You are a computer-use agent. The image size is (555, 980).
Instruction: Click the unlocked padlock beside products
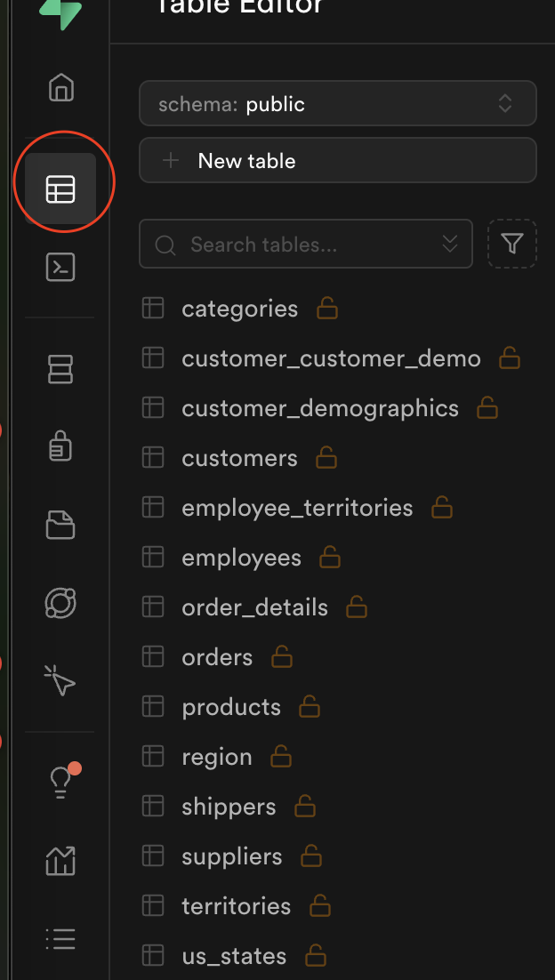[x=310, y=707]
